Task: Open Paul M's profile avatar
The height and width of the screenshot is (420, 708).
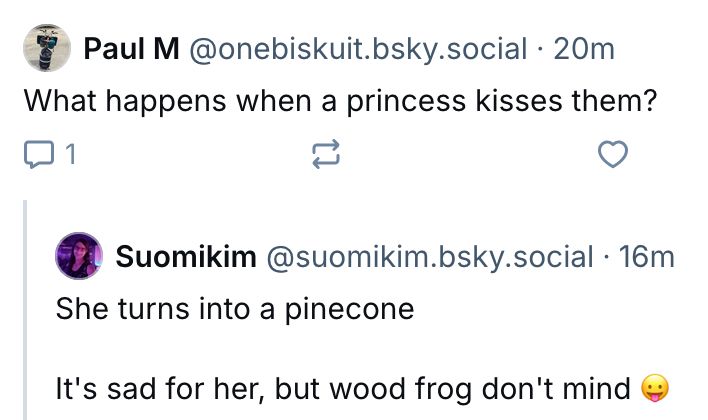Action: tap(46, 48)
